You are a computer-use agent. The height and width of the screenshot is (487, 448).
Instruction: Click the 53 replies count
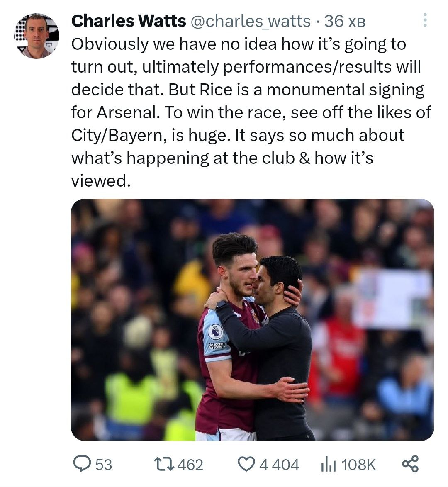104,465
